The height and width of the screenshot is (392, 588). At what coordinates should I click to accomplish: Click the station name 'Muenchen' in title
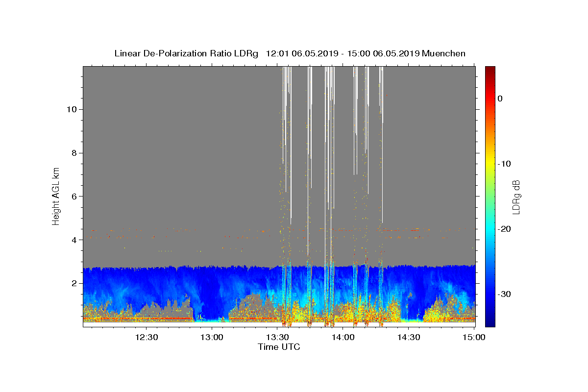point(444,53)
